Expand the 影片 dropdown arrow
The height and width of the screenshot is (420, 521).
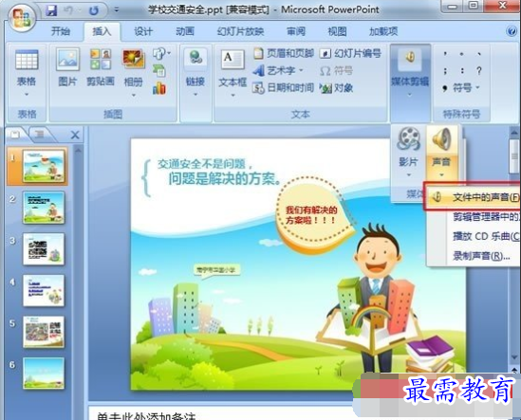click(x=409, y=175)
